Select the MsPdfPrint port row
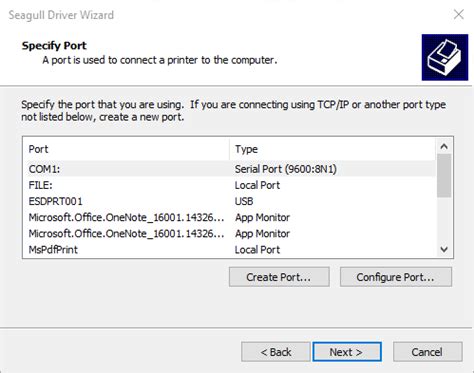The image size is (474, 373). [x=229, y=249]
